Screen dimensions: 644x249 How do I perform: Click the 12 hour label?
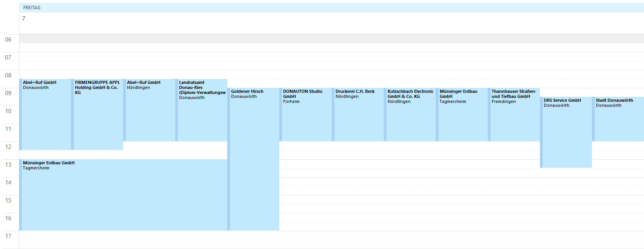coord(8,147)
